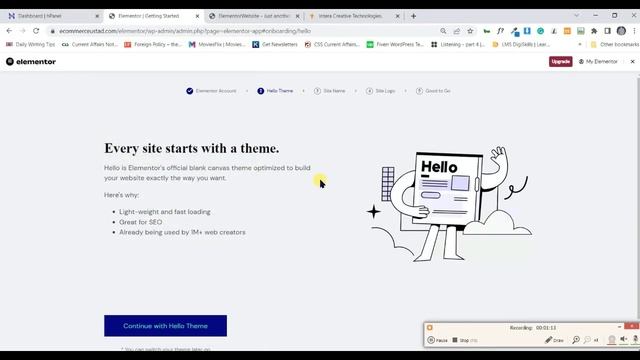Viewport: 640px width, 360px height.
Task: Open the blue download extension icon
Action: click(527, 31)
